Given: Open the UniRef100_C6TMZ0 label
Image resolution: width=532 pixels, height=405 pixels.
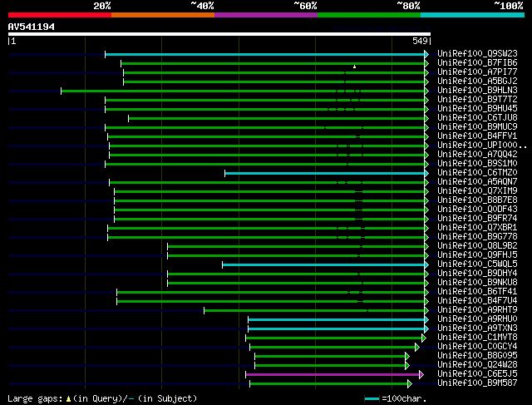Looking at the screenshot, I should (x=477, y=173).
